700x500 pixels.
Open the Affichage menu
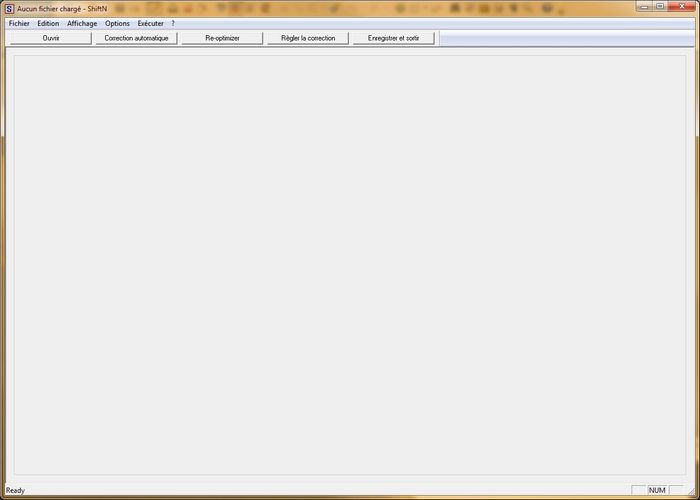[x=82, y=23]
